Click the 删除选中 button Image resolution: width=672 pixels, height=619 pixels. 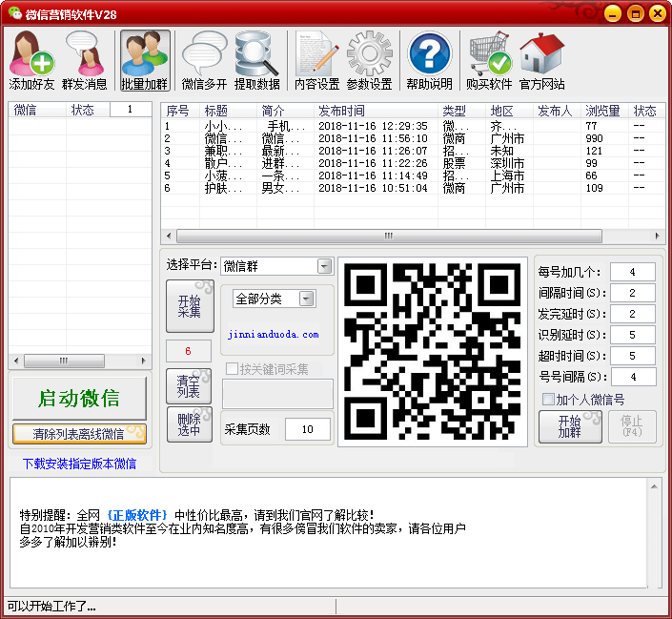tap(189, 424)
